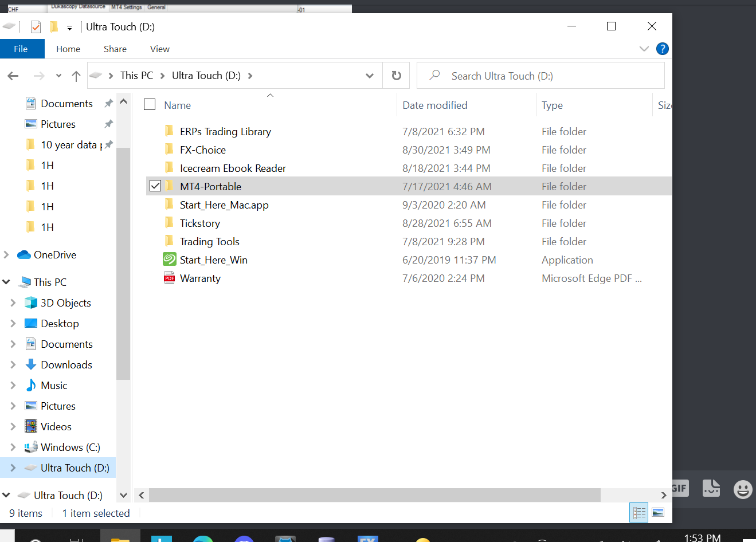
Task: Click the taskbar clock showing 1:53 PM
Action: [702, 537]
